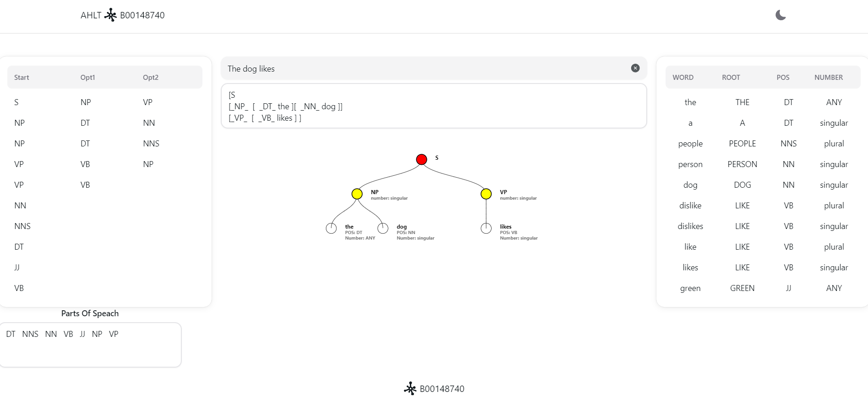Select the "people" row in the lexicon table
Viewport: 868px width, 397px height.
690,144
